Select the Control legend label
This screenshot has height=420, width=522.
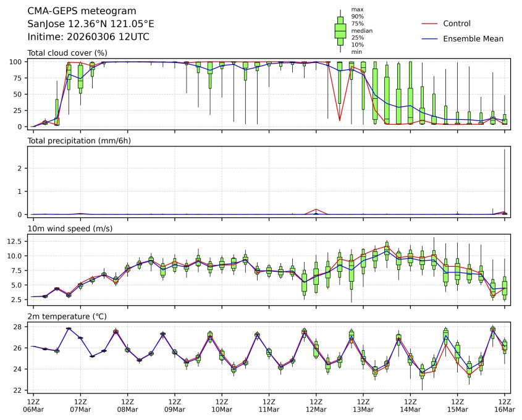(x=457, y=23)
